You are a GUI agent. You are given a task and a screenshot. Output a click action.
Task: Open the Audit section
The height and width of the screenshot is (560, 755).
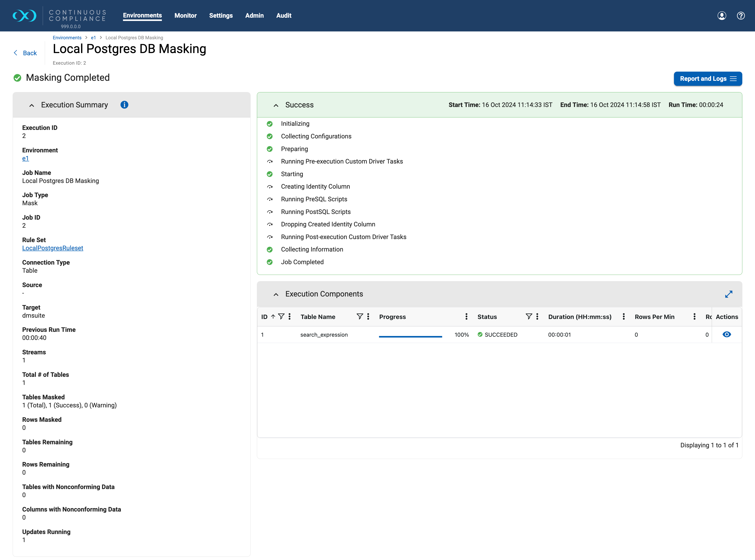point(284,15)
